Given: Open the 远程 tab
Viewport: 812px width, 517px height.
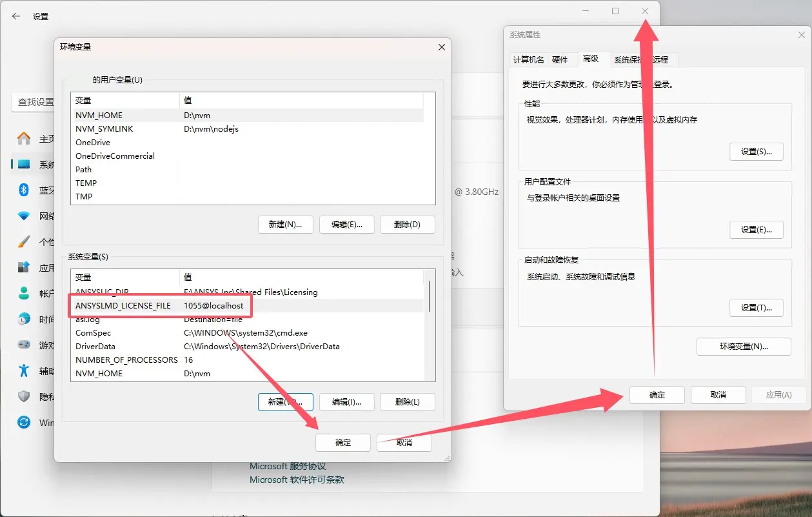Looking at the screenshot, I should pyautogui.click(x=660, y=59).
